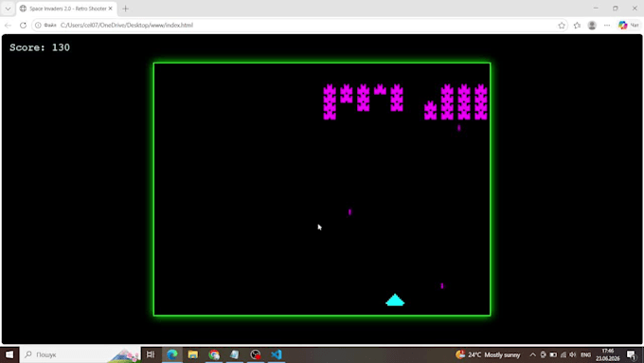Open the Copilot chat button
This screenshot has width=644, height=363.
tap(629, 26)
